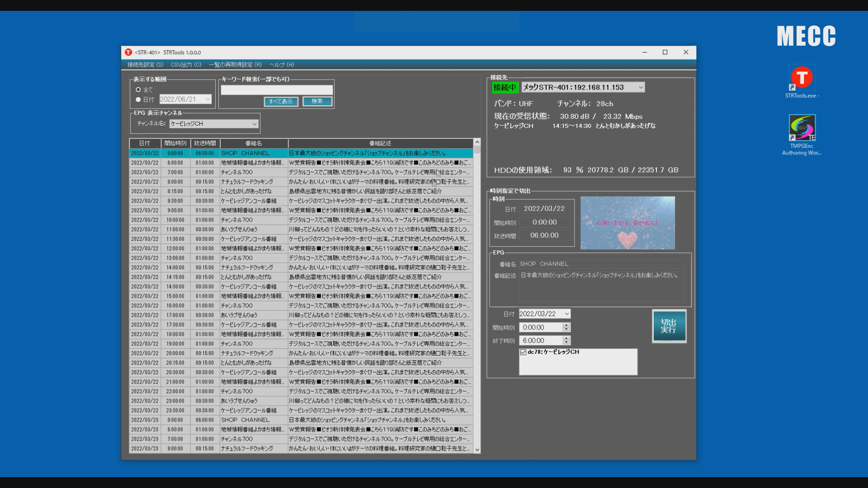The height and width of the screenshot is (488, 868).
Task: Click the 検索 search button
Action: [x=317, y=101]
